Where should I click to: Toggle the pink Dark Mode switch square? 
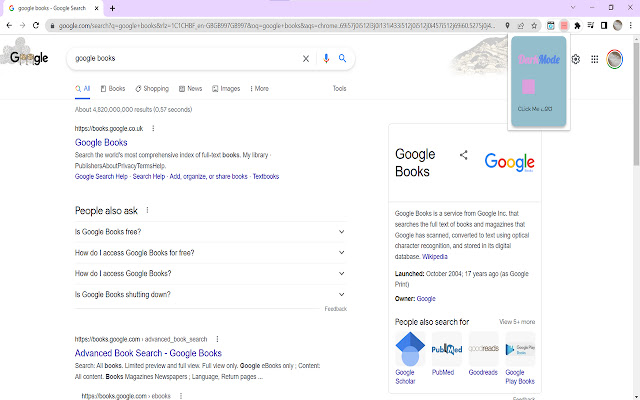(x=529, y=87)
